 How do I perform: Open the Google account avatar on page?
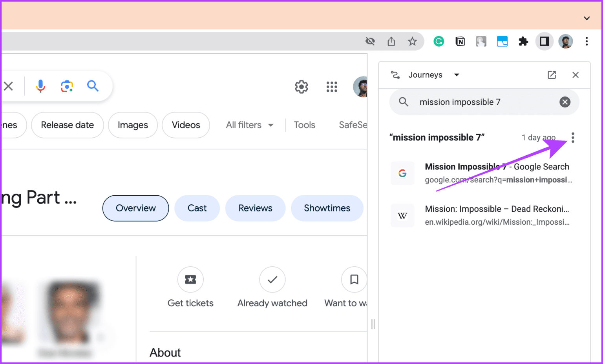[360, 87]
